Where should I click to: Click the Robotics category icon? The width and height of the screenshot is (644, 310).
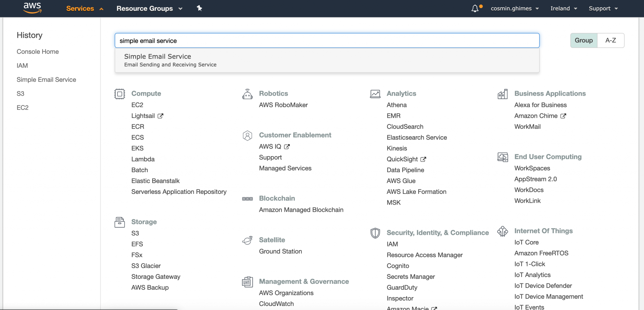pyautogui.click(x=248, y=93)
